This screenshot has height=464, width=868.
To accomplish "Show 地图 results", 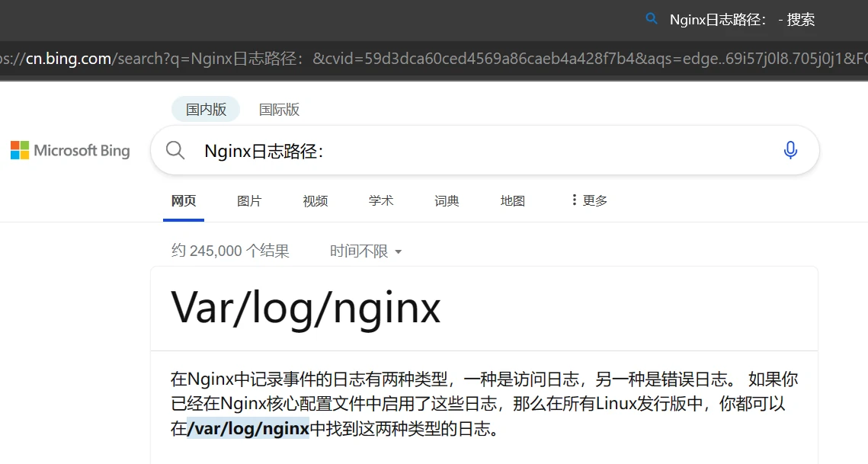I will [512, 201].
